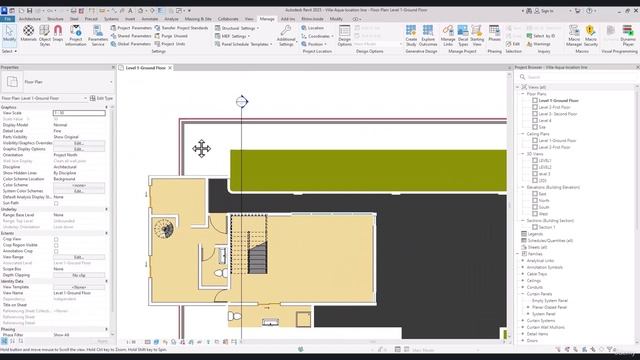Image resolution: width=640 pixels, height=360 pixels.
Task: Toggle the Sun Path checkbox
Action: tap(56, 203)
